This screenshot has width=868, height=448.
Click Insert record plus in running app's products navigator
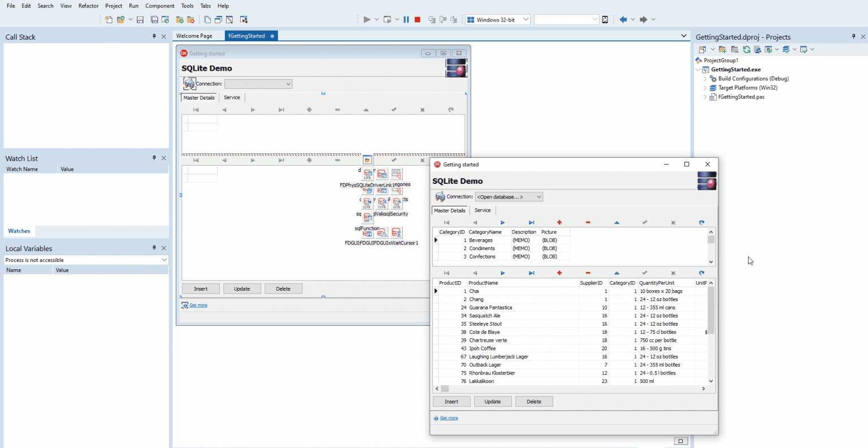tap(559, 273)
